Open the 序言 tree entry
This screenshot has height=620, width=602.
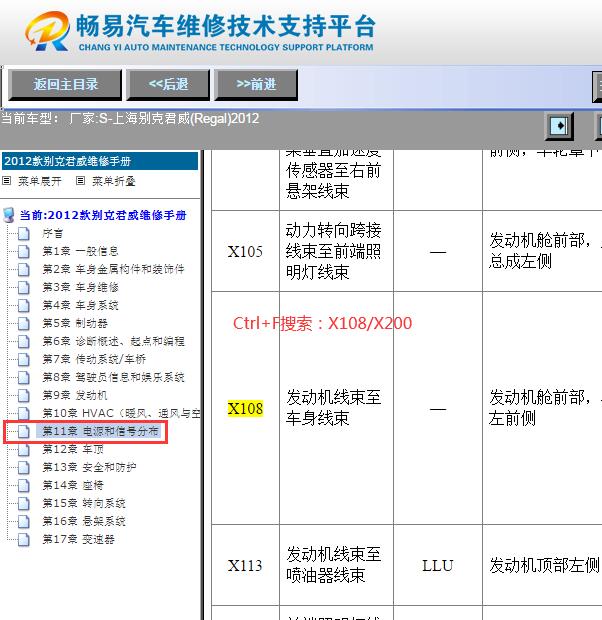point(53,233)
